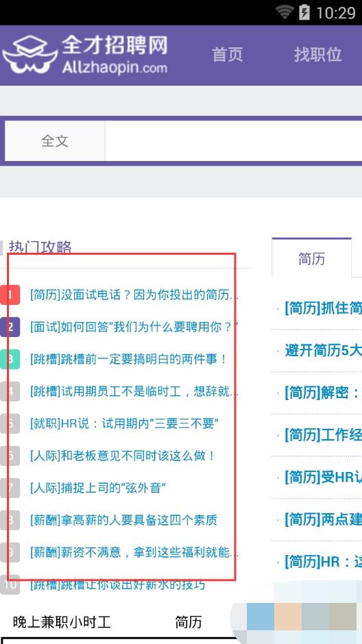Screen dimensions: 362x644
Task: Tap the gray rank 10 badge
Action: point(10,584)
